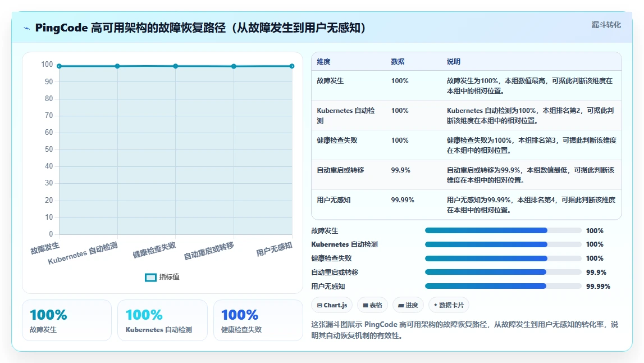Click the 维度 column header
The height and width of the screenshot is (363, 644).
(323, 62)
